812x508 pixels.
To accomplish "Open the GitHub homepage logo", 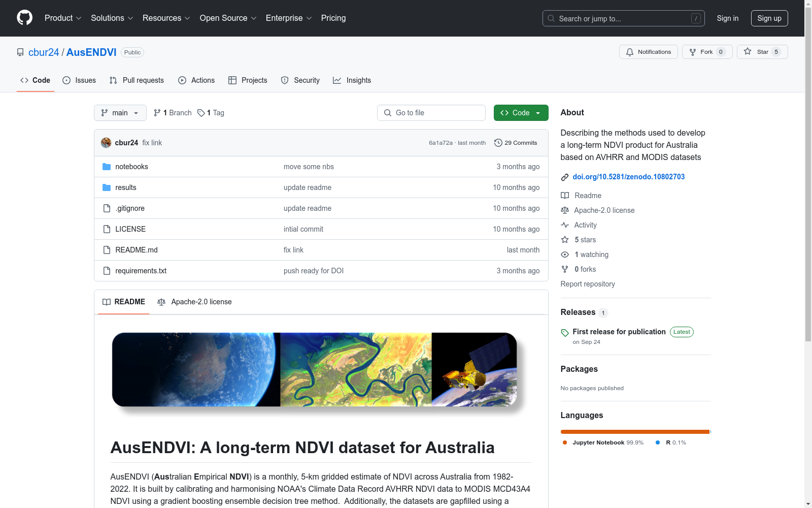I will point(24,18).
